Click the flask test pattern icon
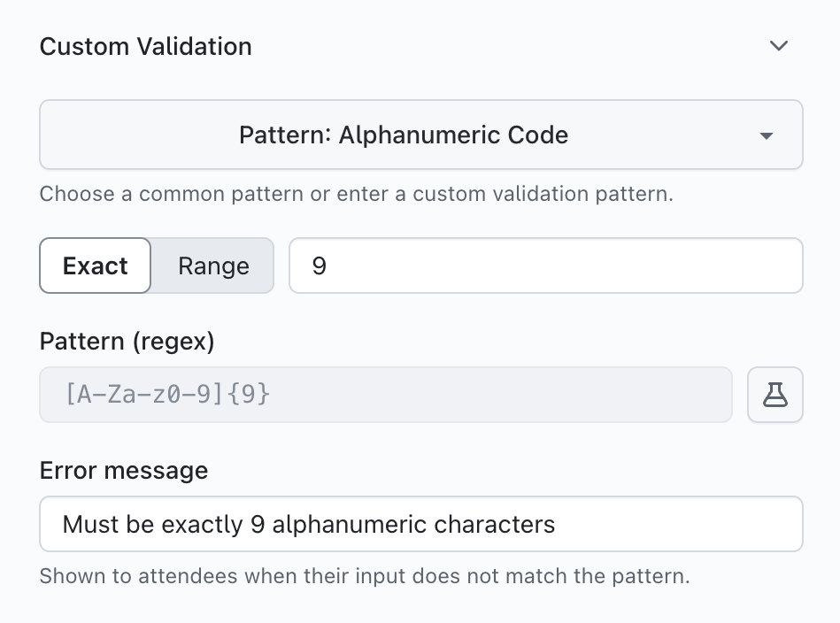Image resolution: width=840 pixels, height=623 pixels. pos(775,395)
